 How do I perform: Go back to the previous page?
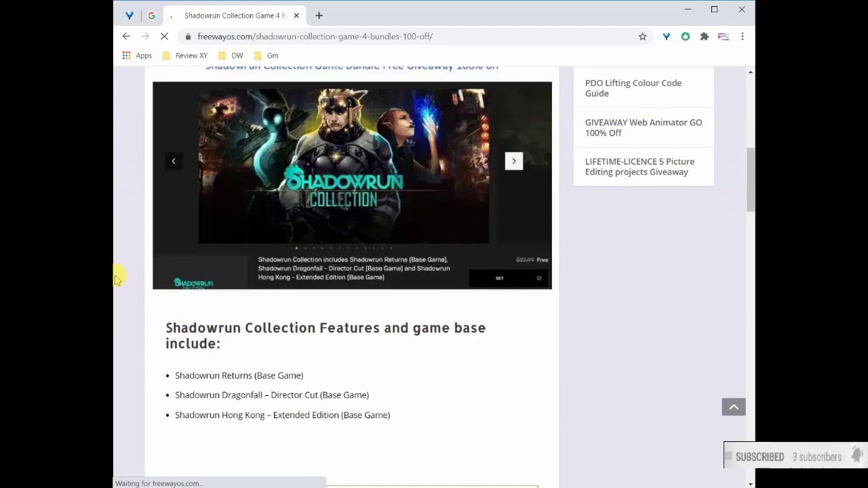126,36
